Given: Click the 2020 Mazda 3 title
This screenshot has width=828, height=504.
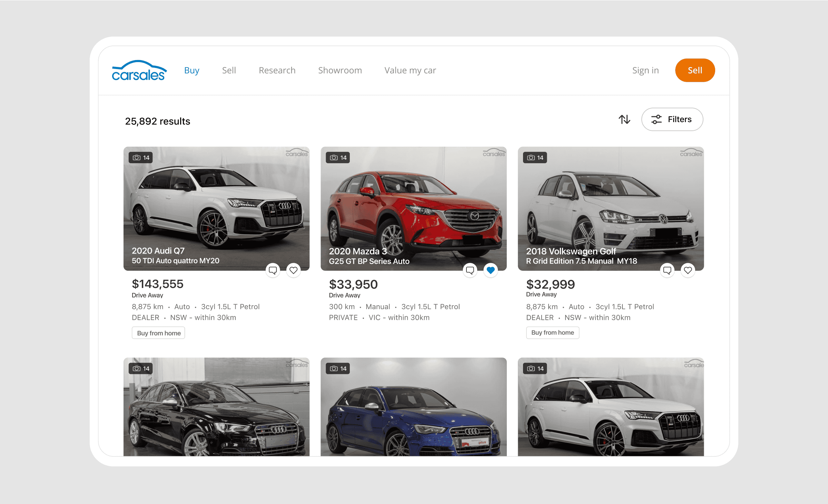Looking at the screenshot, I should click(x=358, y=251).
